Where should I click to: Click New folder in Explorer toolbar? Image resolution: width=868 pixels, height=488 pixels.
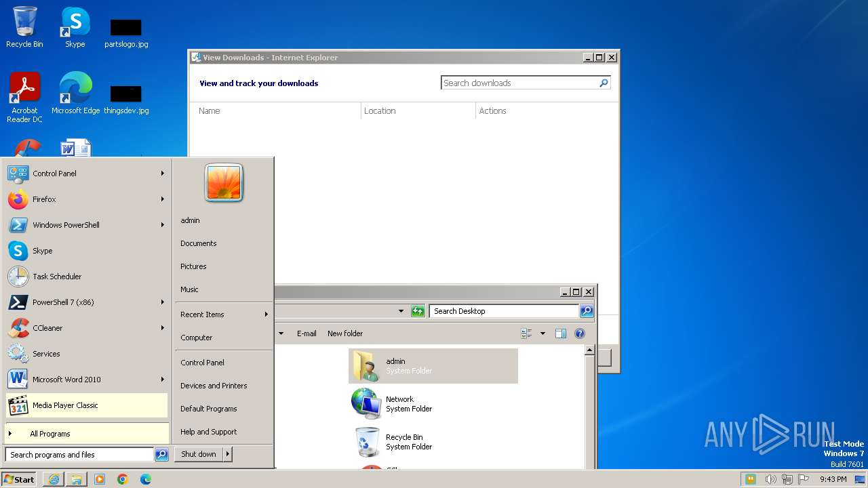[x=345, y=333]
